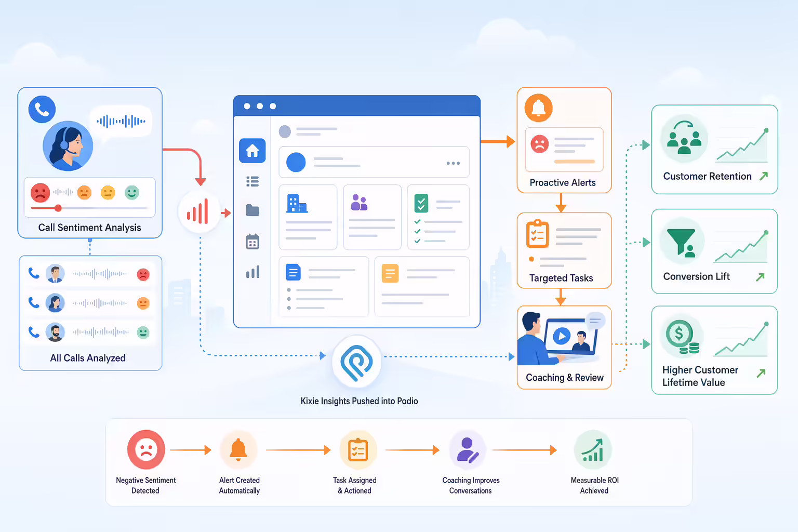798x532 pixels.
Task: Click the dollar coin lifetime value icon
Action: click(682, 336)
